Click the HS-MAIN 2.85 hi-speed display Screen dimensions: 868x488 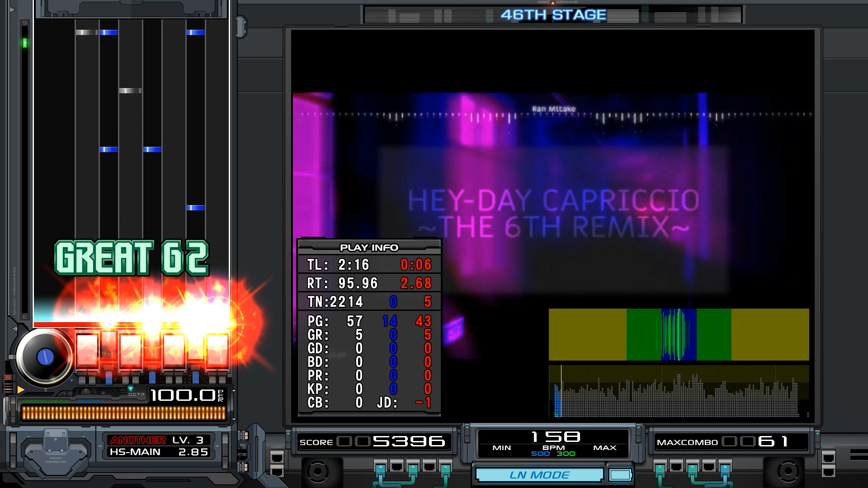(x=158, y=452)
